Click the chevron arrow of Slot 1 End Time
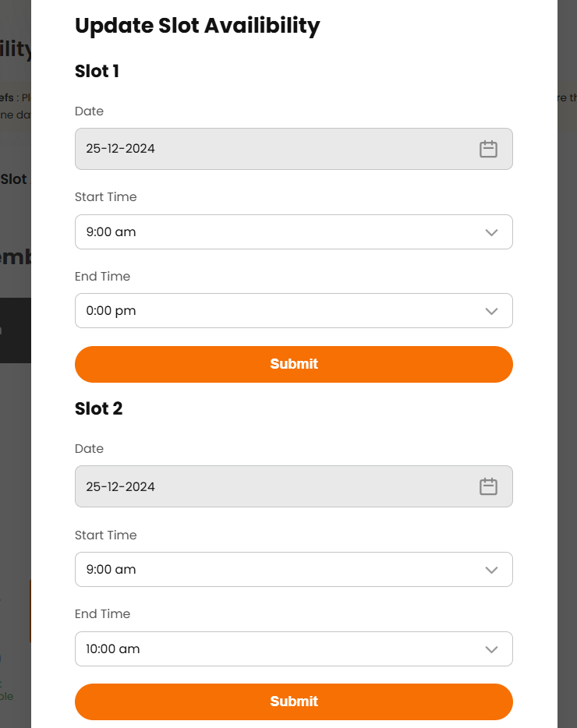Image resolution: width=577 pixels, height=728 pixels. [491, 311]
